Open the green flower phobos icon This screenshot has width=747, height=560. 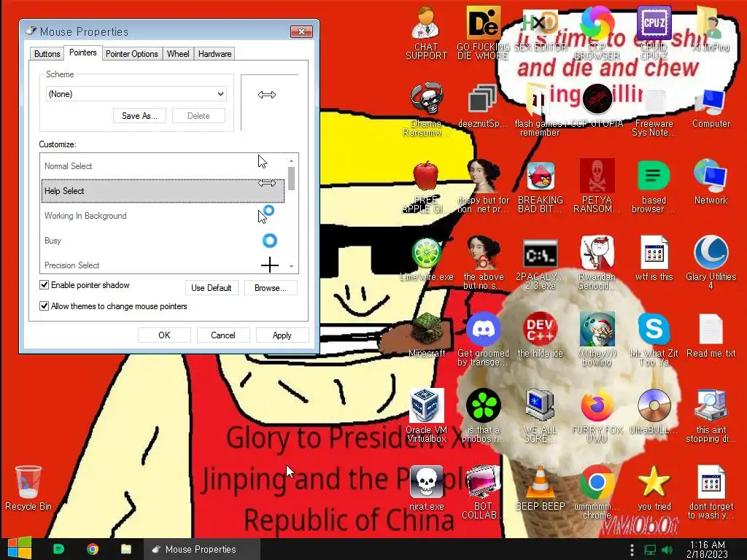click(x=483, y=405)
